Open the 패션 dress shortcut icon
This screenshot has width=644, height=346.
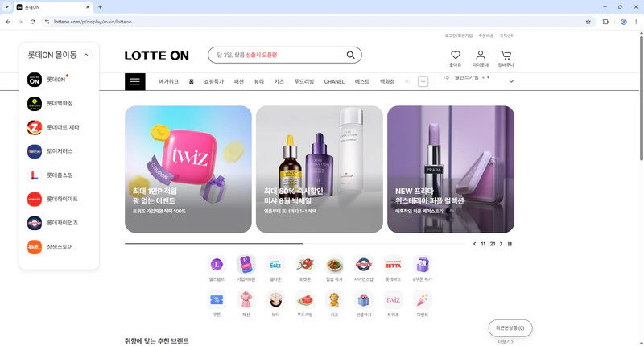pyautogui.click(x=246, y=300)
